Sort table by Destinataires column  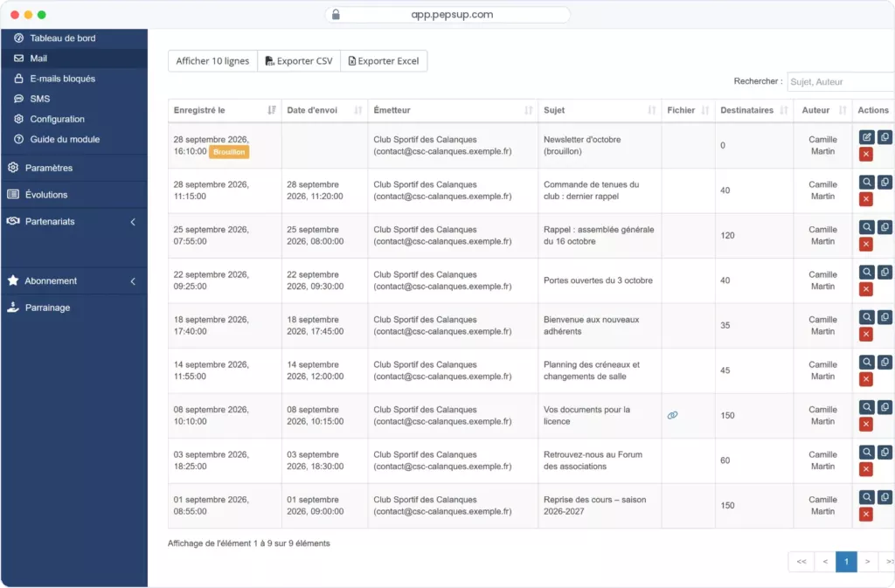click(x=754, y=110)
